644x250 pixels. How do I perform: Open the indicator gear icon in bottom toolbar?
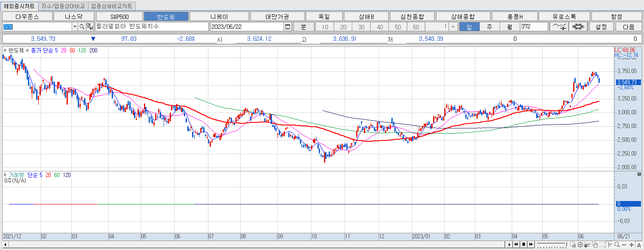580,245
